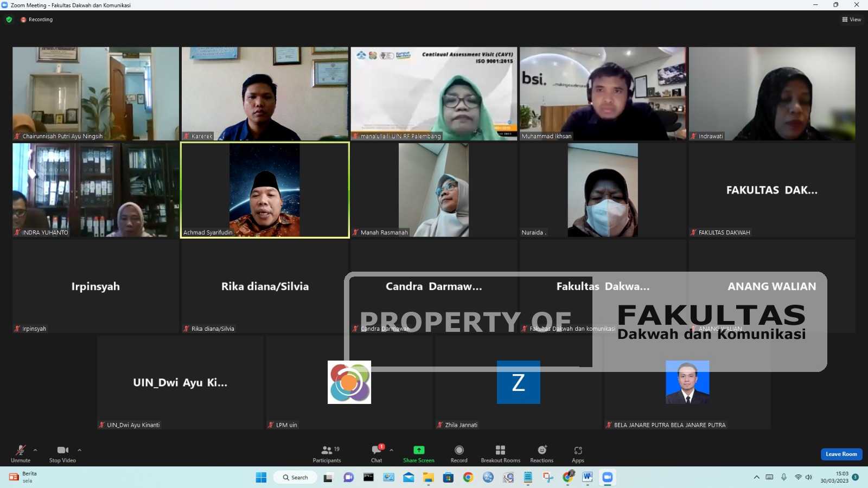Select Manah Rasmanah's video tile

434,190
